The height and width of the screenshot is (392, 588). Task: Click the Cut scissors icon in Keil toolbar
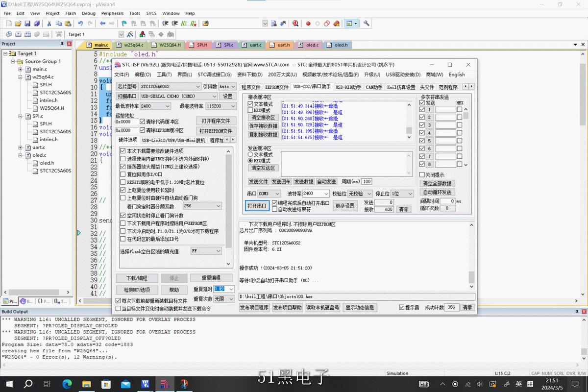tap(49, 23)
